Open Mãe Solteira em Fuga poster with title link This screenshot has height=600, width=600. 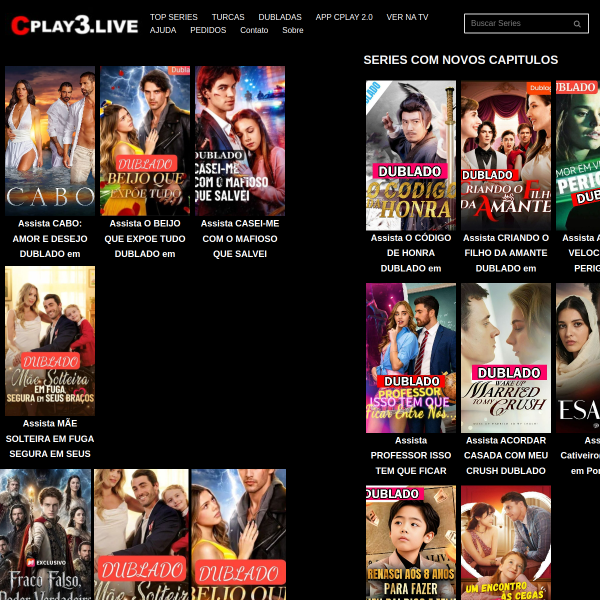coord(50,341)
